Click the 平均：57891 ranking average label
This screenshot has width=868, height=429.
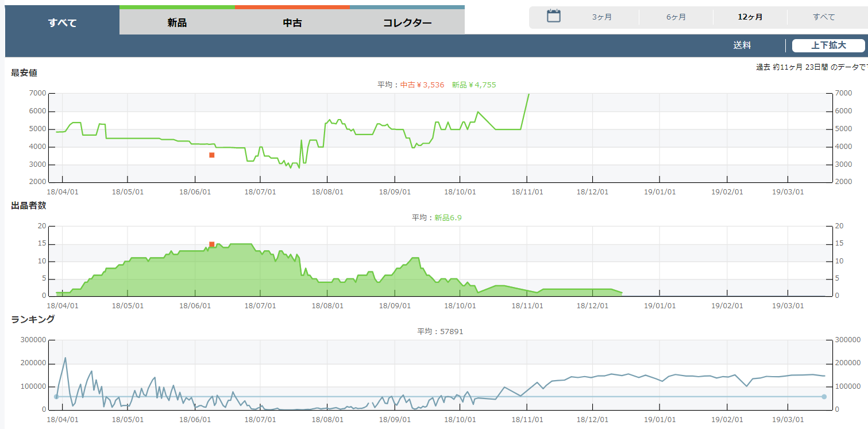(x=440, y=332)
